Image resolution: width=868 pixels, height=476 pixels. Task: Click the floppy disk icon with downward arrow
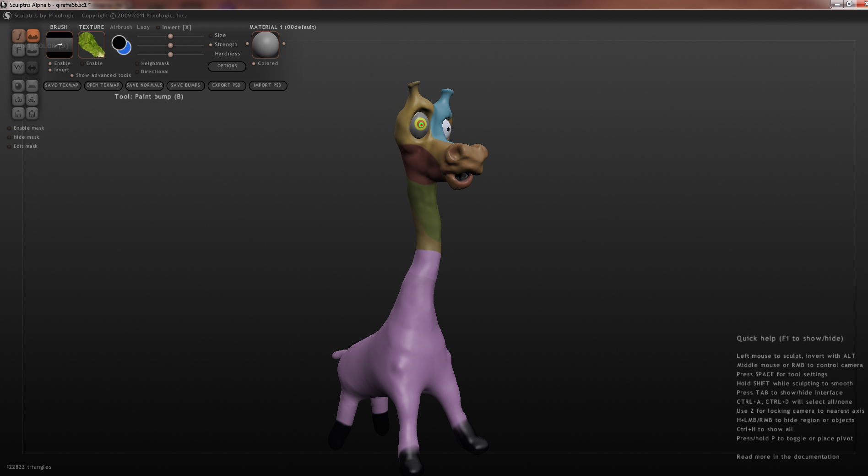32,113
